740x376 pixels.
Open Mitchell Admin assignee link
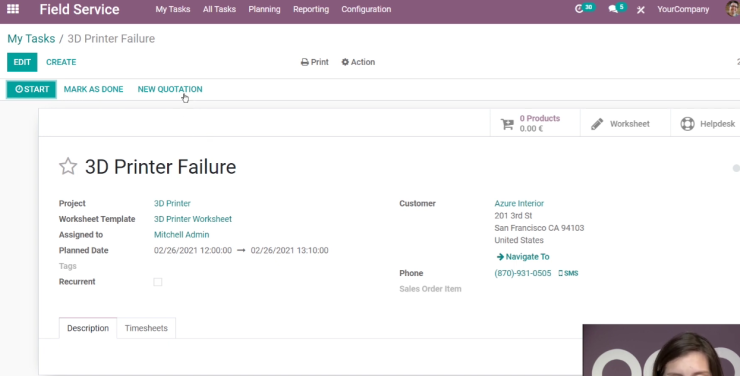[x=181, y=234]
